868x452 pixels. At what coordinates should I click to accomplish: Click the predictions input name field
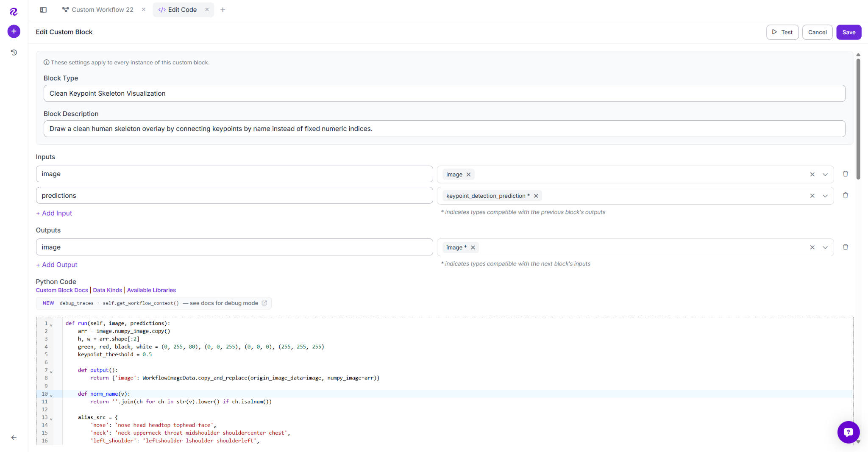tap(234, 196)
